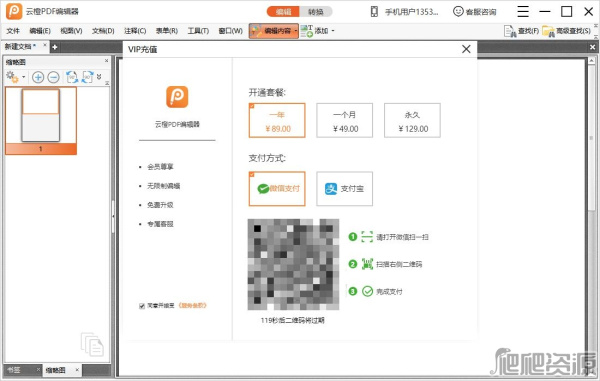
Task: Open the thumbnail options gear icon
Action: [12, 77]
